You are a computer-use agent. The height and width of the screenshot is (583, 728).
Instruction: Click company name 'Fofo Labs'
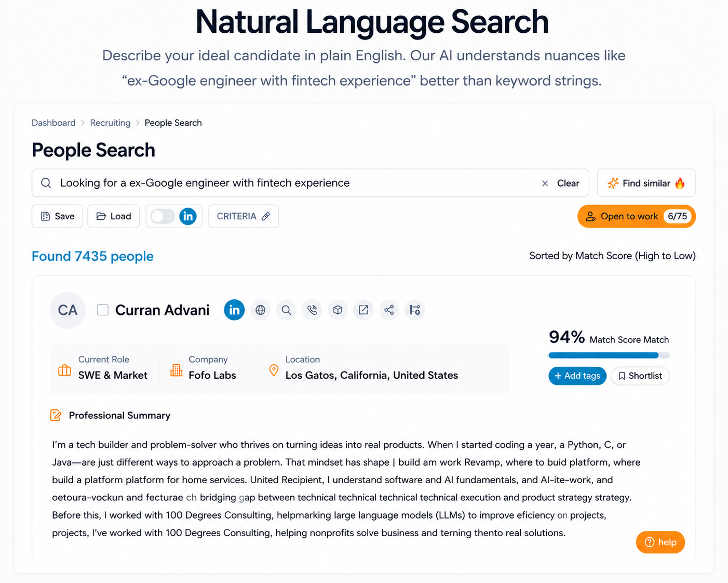[x=212, y=375]
